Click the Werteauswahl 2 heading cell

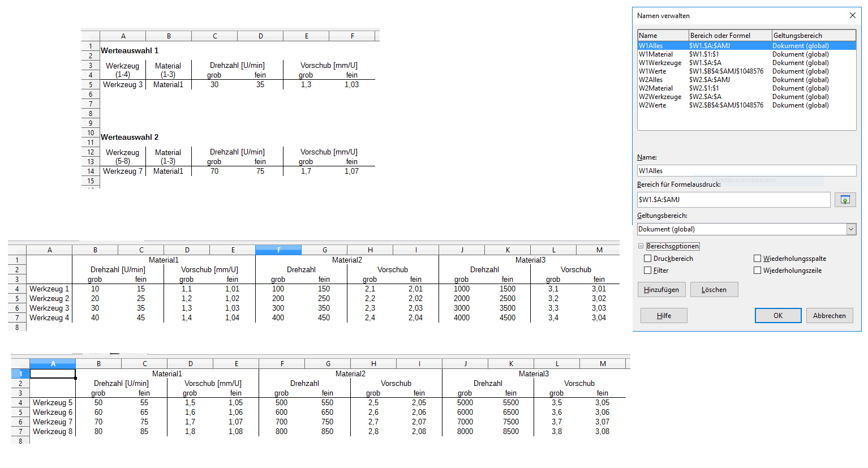[130, 137]
